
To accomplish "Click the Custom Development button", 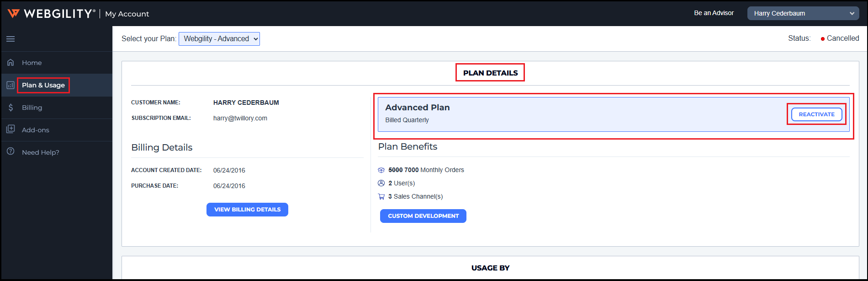I will pyautogui.click(x=423, y=216).
